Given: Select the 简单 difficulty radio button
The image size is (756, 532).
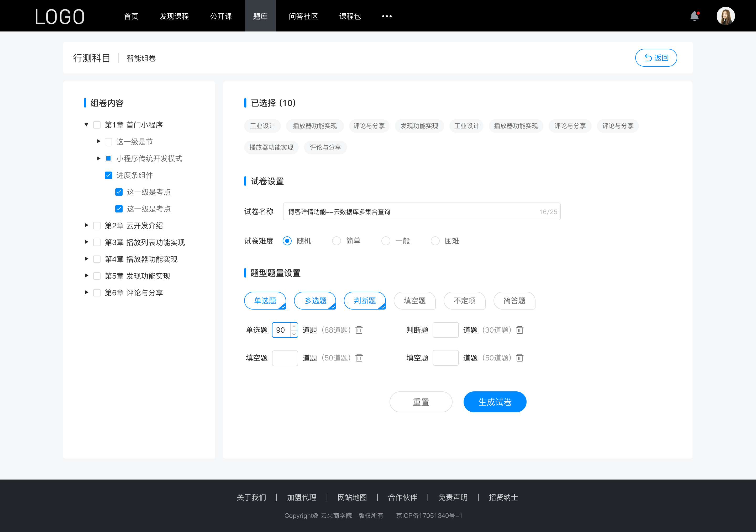Looking at the screenshot, I should [336, 241].
